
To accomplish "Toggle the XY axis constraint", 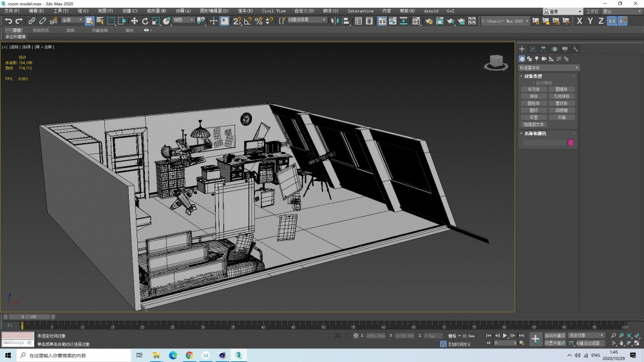I will point(612,21).
